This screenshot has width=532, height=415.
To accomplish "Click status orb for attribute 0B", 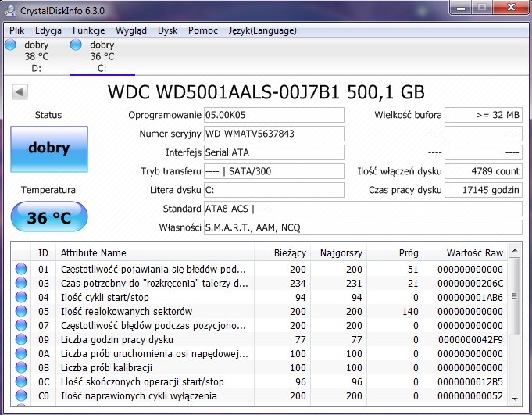I will (x=21, y=367).
